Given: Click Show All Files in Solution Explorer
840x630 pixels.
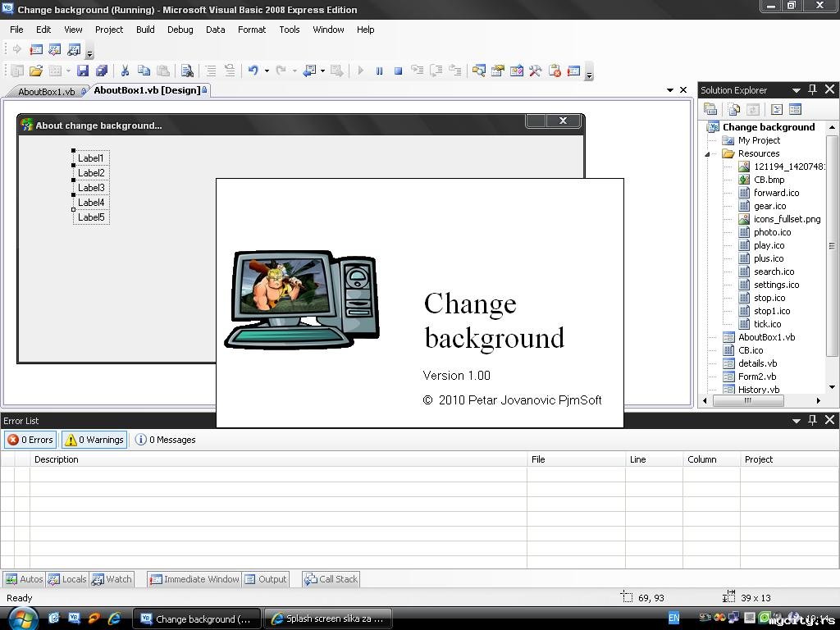Looking at the screenshot, I should (x=734, y=109).
